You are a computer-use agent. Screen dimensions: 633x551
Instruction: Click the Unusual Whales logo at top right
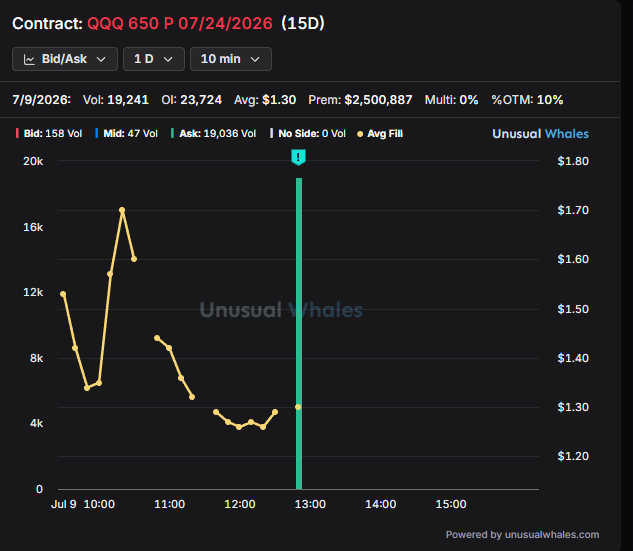coord(540,134)
